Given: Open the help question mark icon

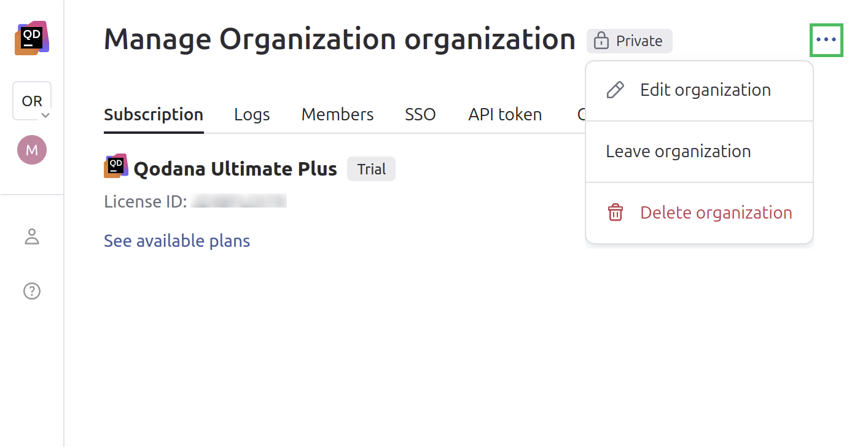Looking at the screenshot, I should [32, 290].
